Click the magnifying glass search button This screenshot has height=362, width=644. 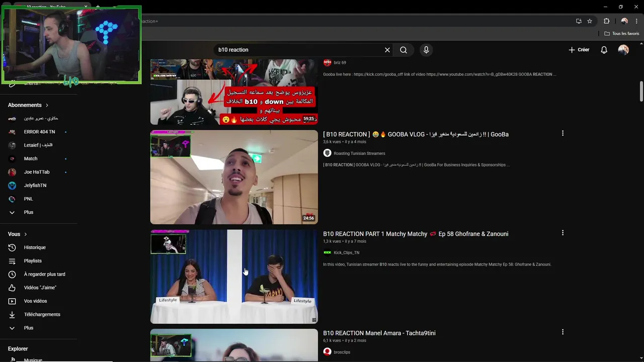pyautogui.click(x=404, y=50)
